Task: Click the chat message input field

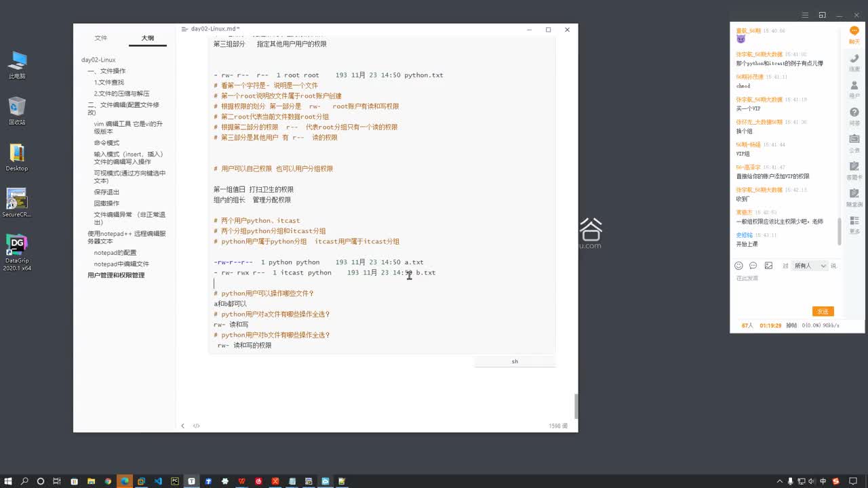Action: [x=785, y=288]
